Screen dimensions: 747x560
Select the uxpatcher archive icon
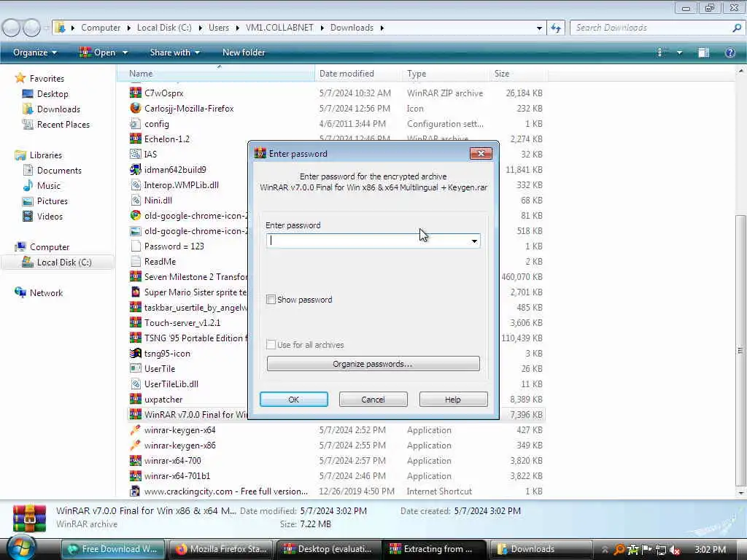point(135,399)
